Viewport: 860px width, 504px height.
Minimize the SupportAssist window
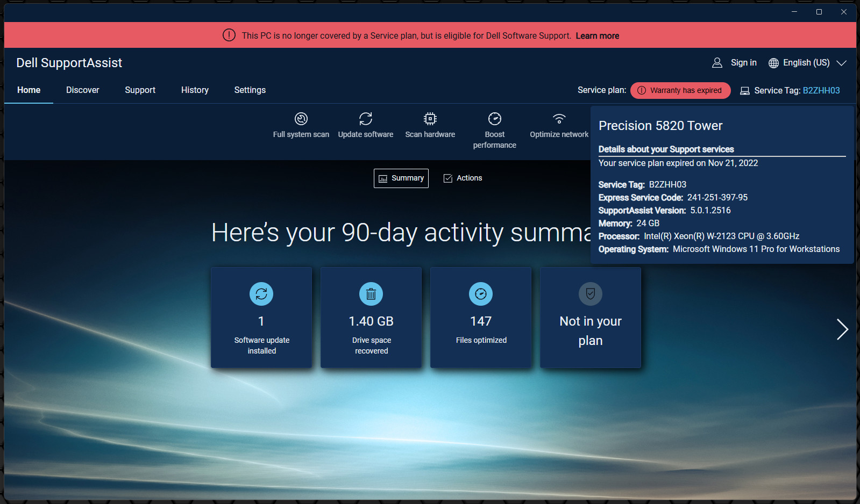pyautogui.click(x=794, y=12)
